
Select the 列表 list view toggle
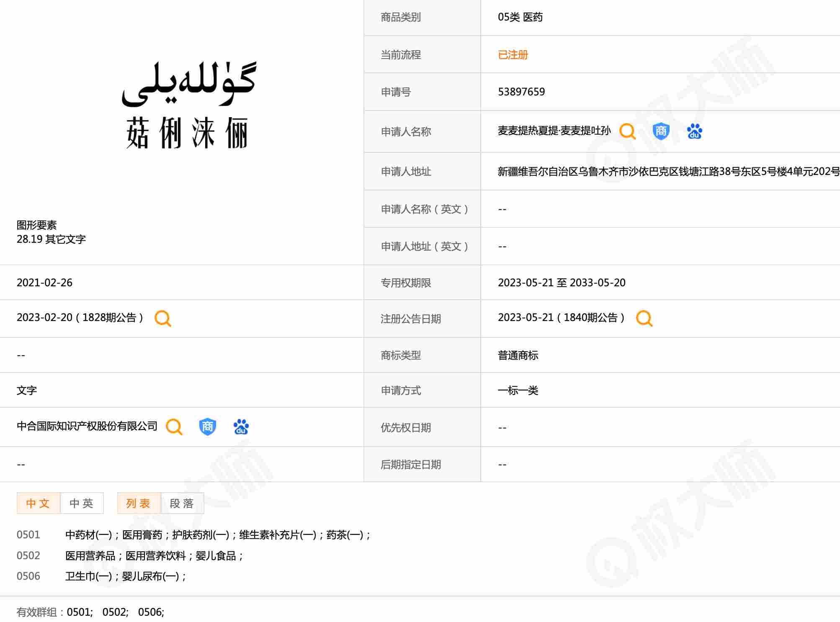point(139,503)
